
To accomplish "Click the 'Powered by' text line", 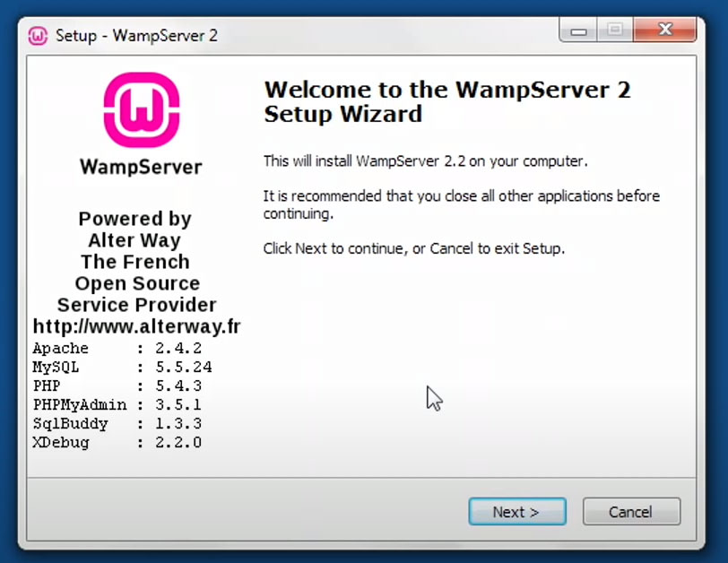I will point(135,219).
